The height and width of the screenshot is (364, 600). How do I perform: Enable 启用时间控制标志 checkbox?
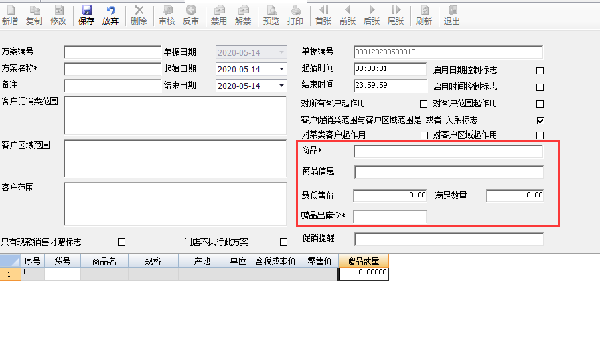pos(540,87)
